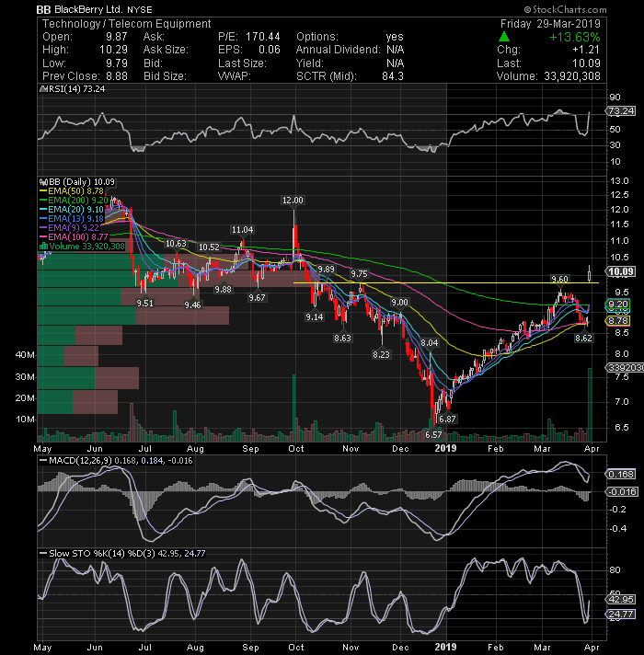644x655 pixels.
Task: Click the MACD legend line marker
Action: tap(43, 461)
